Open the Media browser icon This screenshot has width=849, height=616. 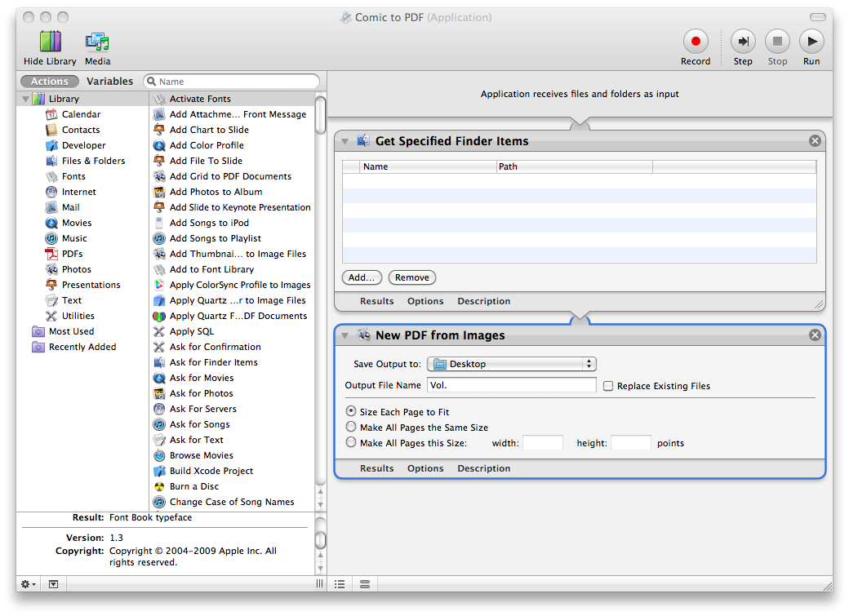97,42
